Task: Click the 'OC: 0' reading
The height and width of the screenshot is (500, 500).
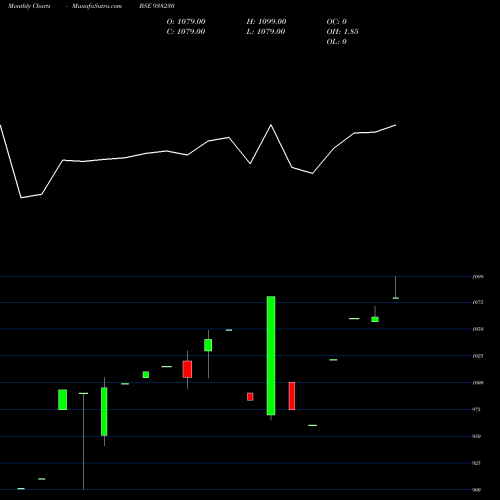Action: 337,22
